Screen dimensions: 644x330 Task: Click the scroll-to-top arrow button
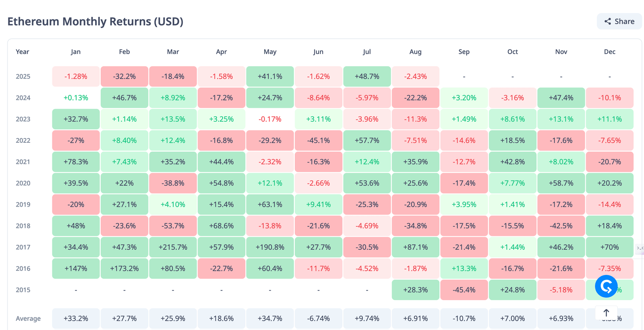pyautogui.click(x=606, y=313)
